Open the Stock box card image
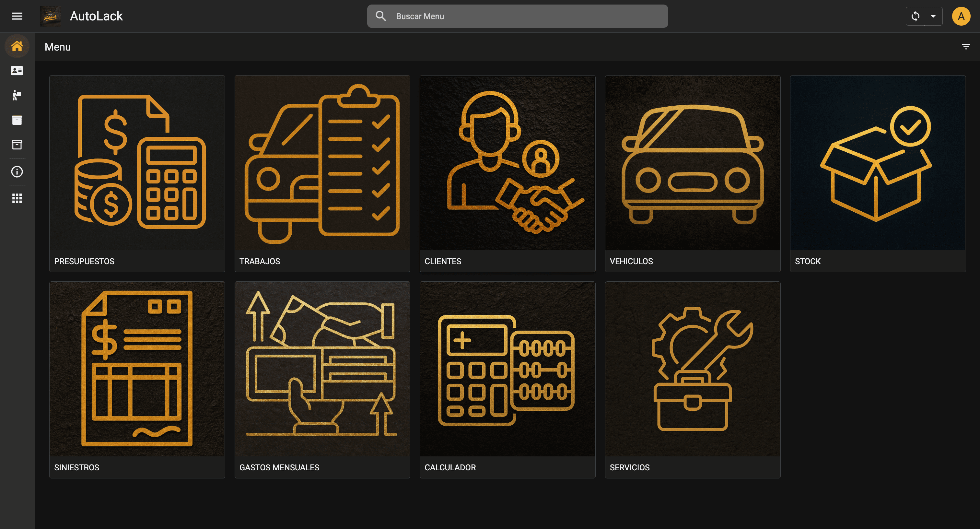This screenshot has height=529, width=980. pyautogui.click(x=878, y=163)
